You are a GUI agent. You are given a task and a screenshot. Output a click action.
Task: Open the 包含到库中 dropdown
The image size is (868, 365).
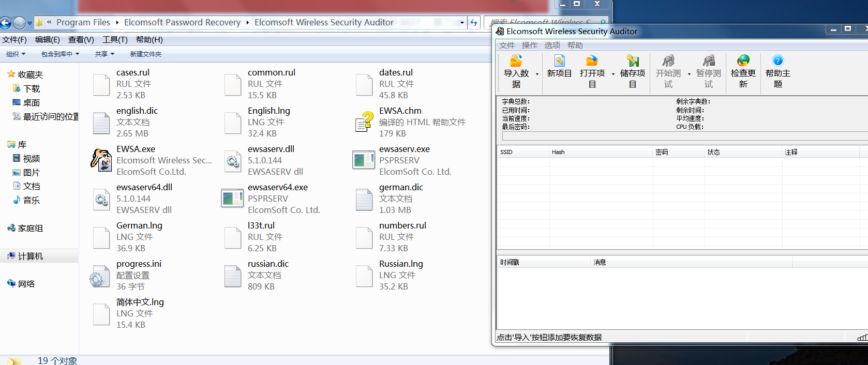(x=60, y=54)
